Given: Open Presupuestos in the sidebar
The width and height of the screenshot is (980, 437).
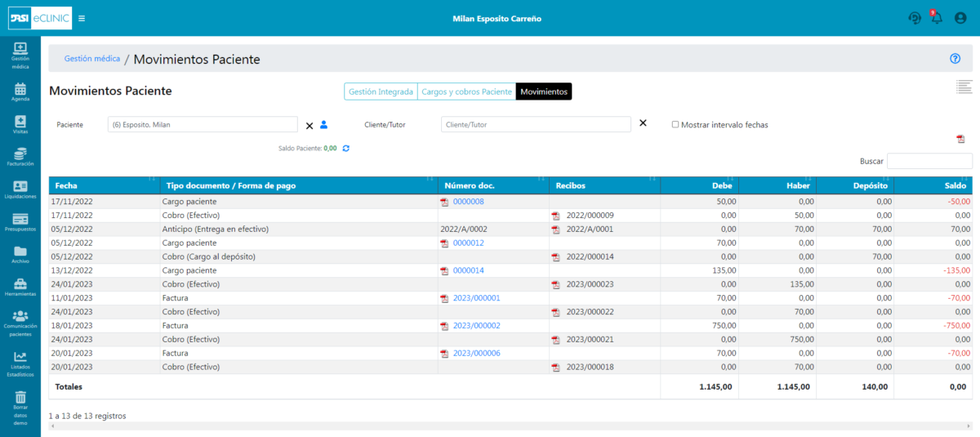Looking at the screenshot, I should click(20, 222).
